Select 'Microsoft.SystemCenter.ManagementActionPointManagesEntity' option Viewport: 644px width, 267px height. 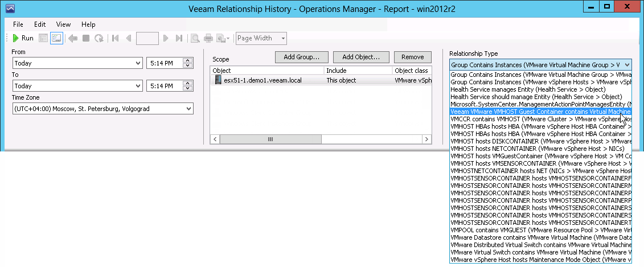point(540,104)
